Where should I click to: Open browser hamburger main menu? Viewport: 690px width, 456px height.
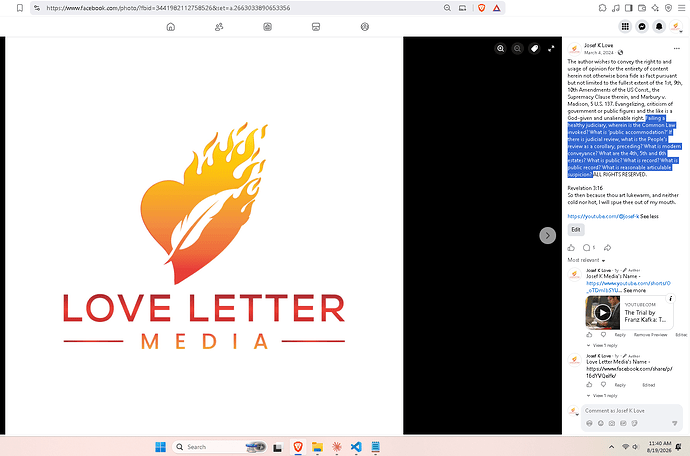(681, 8)
